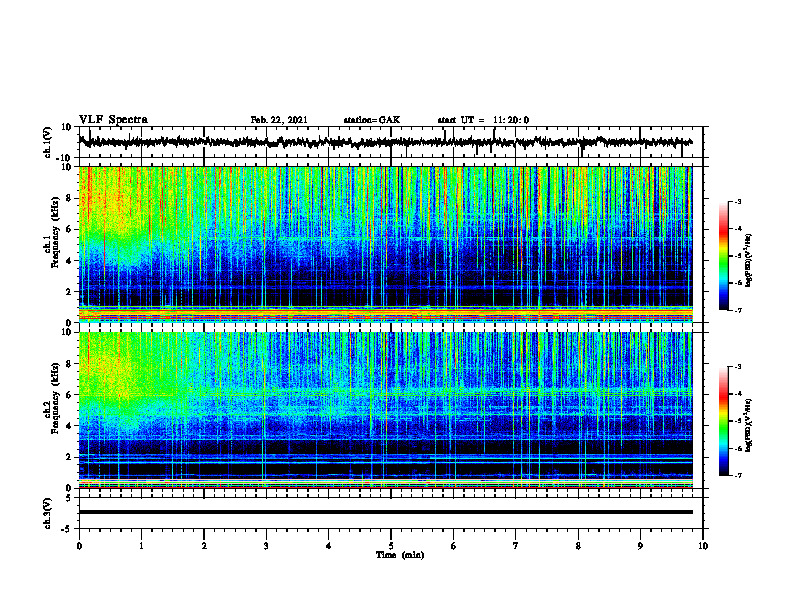The width and height of the screenshot is (792, 612).
Task: Click the date "Feb. 22, 2021"
Action: [x=279, y=120]
